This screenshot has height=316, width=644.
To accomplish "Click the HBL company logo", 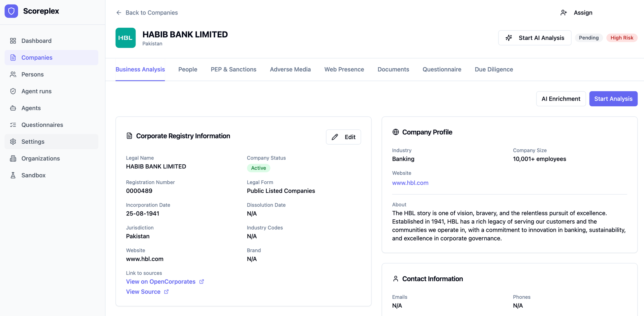I will click(126, 38).
